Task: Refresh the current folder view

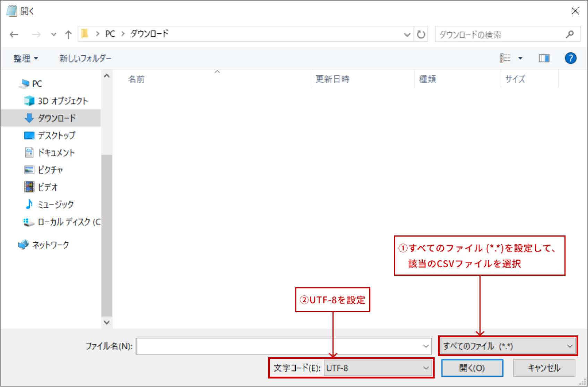Action: tap(421, 34)
